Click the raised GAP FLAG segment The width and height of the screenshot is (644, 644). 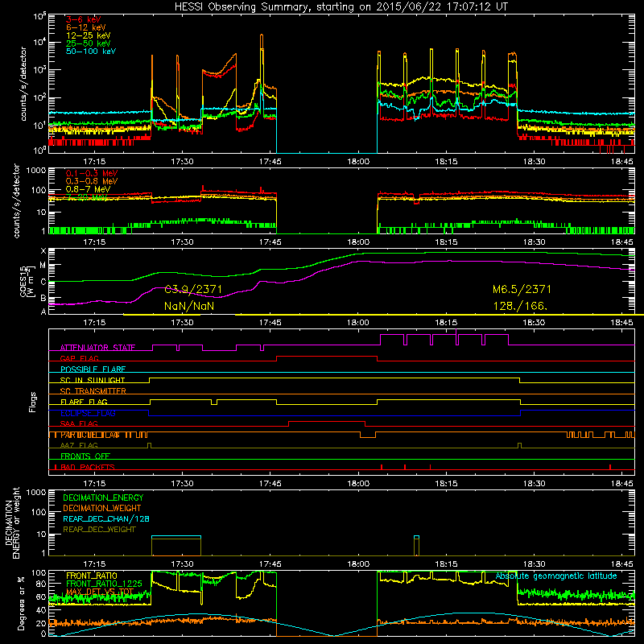pyautogui.click(x=327, y=357)
